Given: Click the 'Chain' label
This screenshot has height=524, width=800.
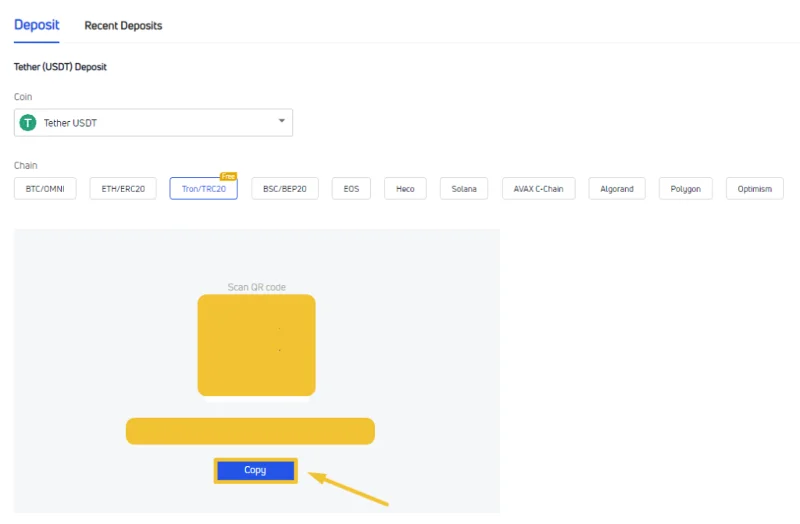Looking at the screenshot, I should [x=26, y=165].
